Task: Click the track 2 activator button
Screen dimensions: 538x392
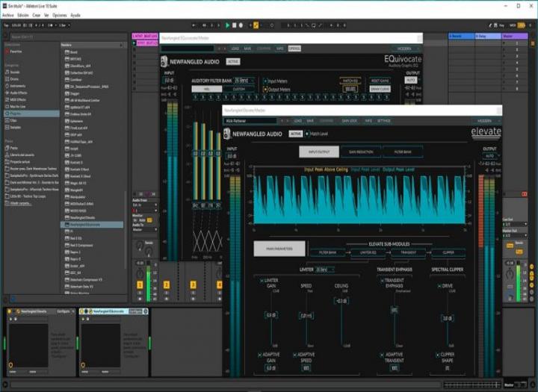Action: (x=167, y=284)
